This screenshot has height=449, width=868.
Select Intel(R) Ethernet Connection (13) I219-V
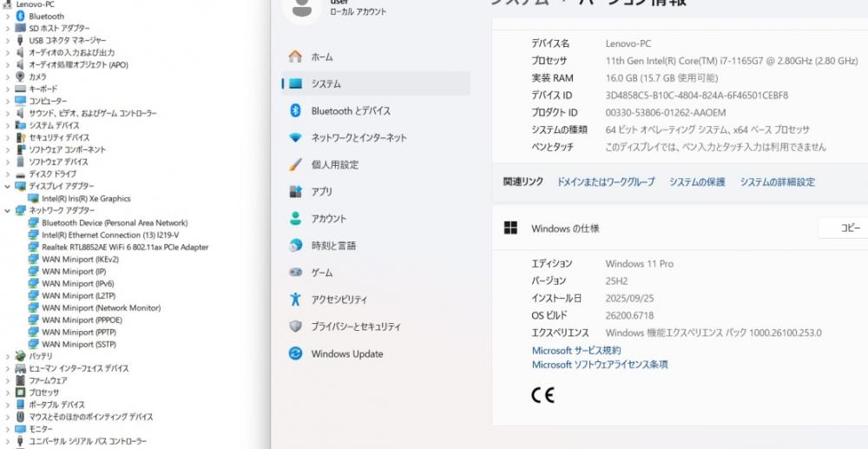[110, 234]
